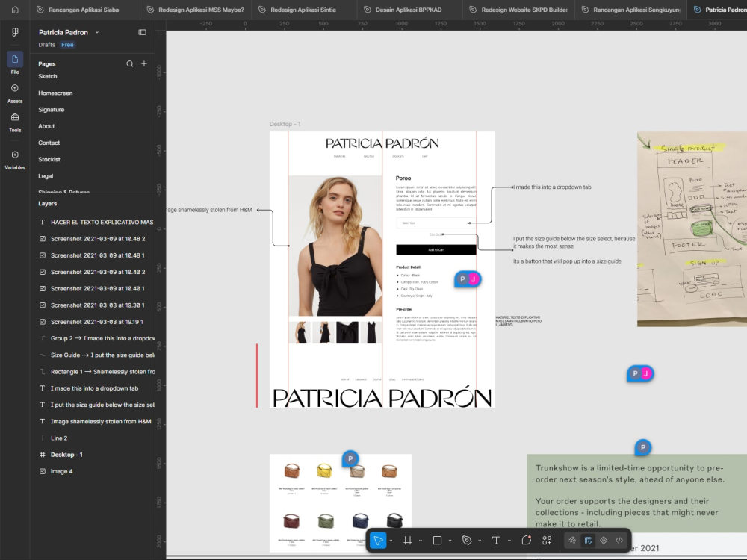Select the Line 2 layer
Screen dimensions: 747x560
pyautogui.click(x=93, y=438)
